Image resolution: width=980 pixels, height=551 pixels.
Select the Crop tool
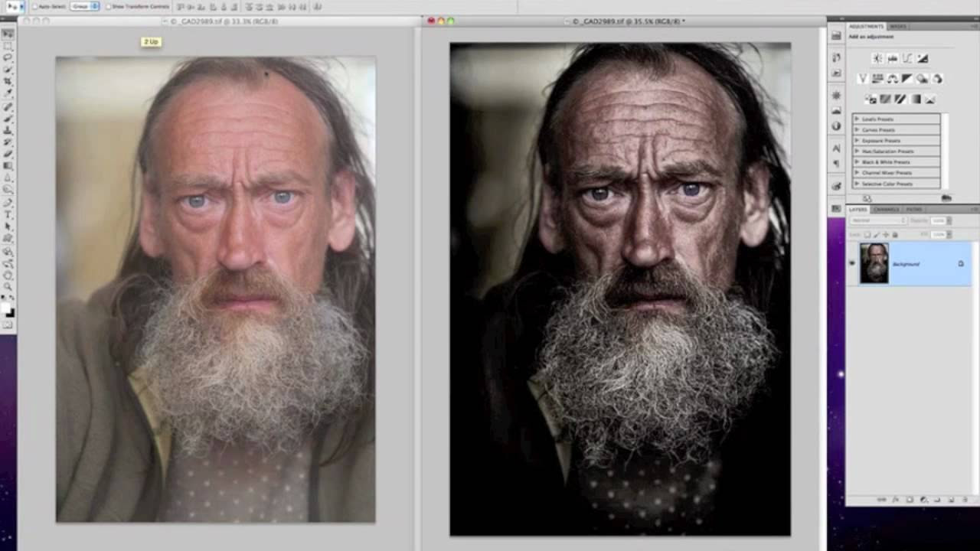click(x=8, y=80)
